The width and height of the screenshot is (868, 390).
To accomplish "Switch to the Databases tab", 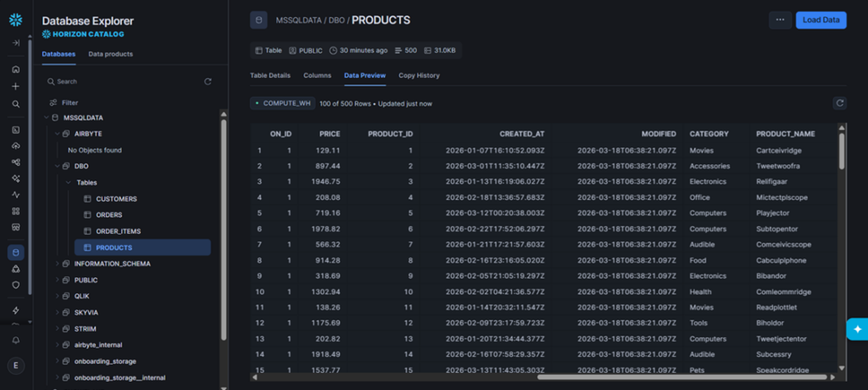I will pos(58,54).
